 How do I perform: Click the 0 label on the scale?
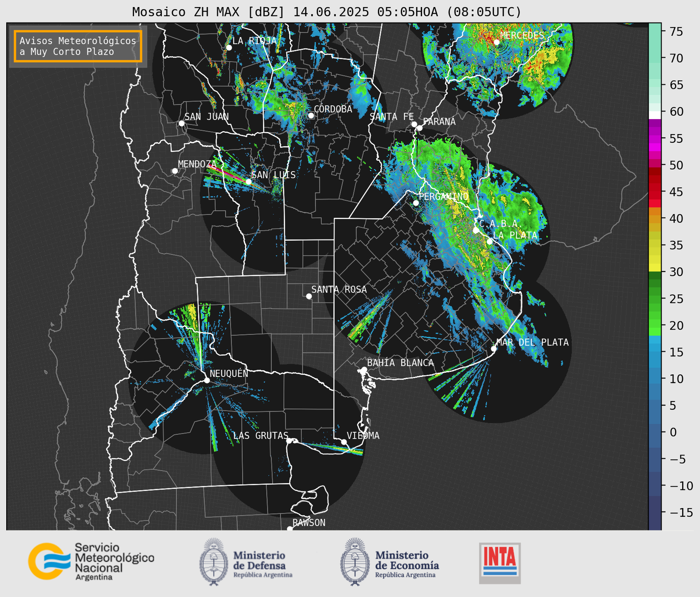point(673,433)
